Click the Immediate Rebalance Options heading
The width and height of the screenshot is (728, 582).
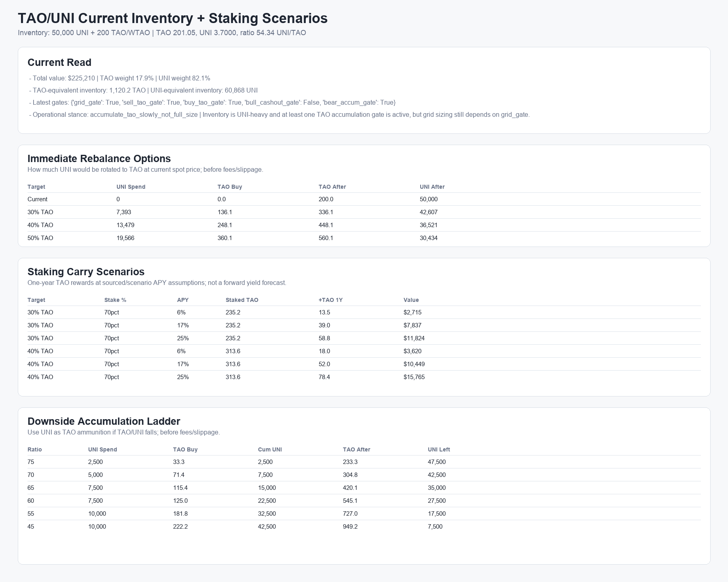coord(99,158)
